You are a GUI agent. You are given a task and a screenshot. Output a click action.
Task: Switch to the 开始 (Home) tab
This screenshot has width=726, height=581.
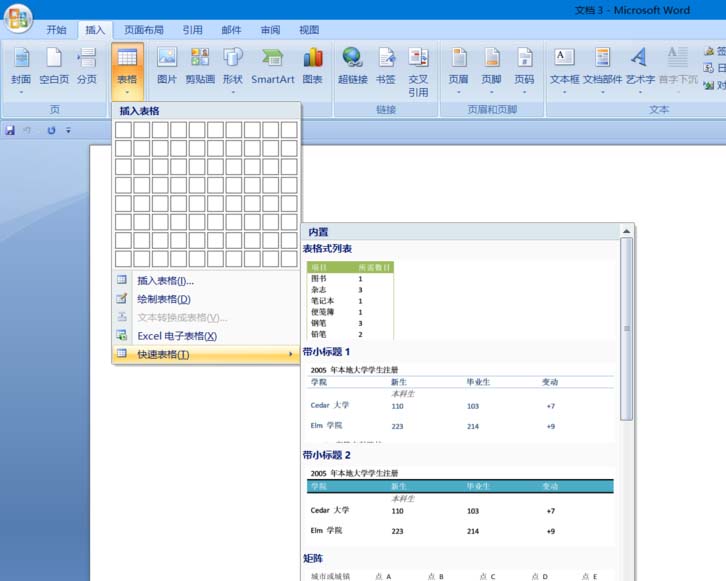click(56, 30)
